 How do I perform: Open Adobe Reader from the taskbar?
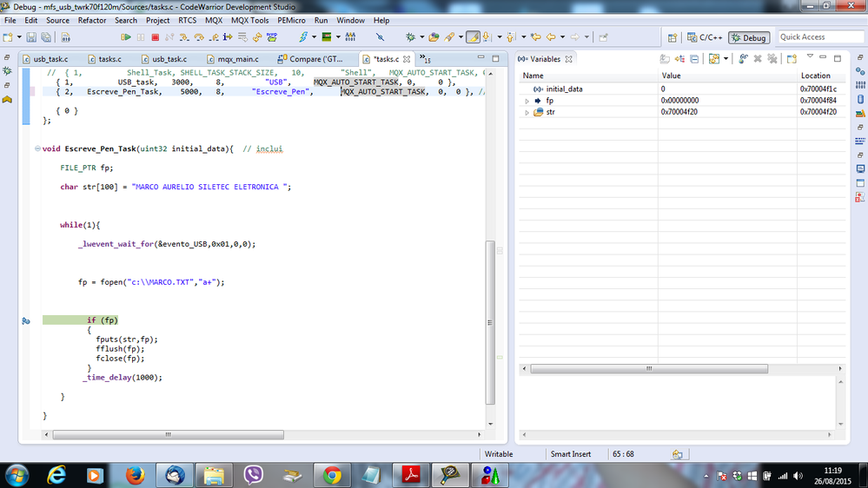(x=411, y=475)
